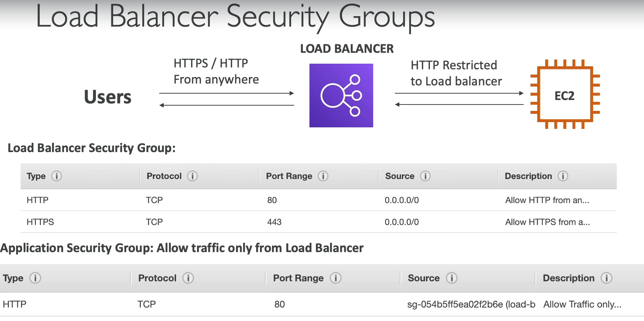The height and width of the screenshot is (321, 644).
Task: Click info icon beside lower Port Range header
Action: click(x=335, y=278)
